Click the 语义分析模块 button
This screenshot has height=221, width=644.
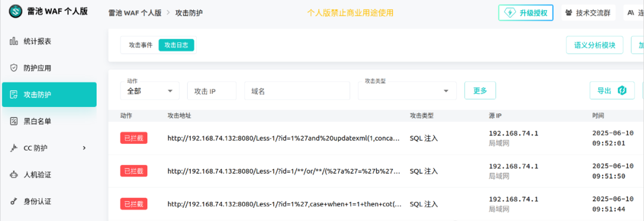point(595,45)
